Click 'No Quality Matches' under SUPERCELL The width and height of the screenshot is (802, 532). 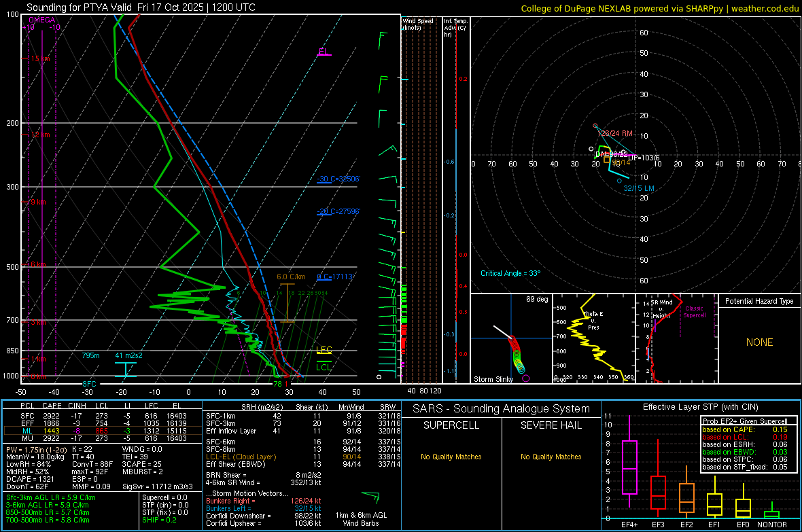[x=451, y=457]
